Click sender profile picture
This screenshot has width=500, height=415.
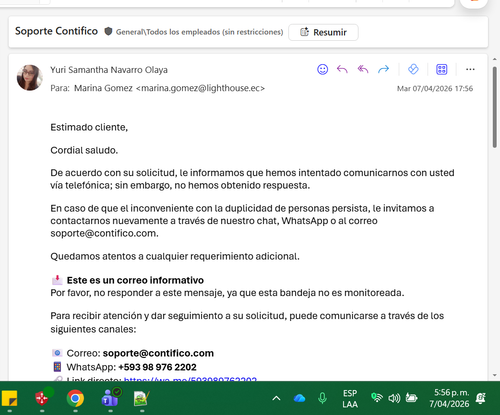click(30, 78)
